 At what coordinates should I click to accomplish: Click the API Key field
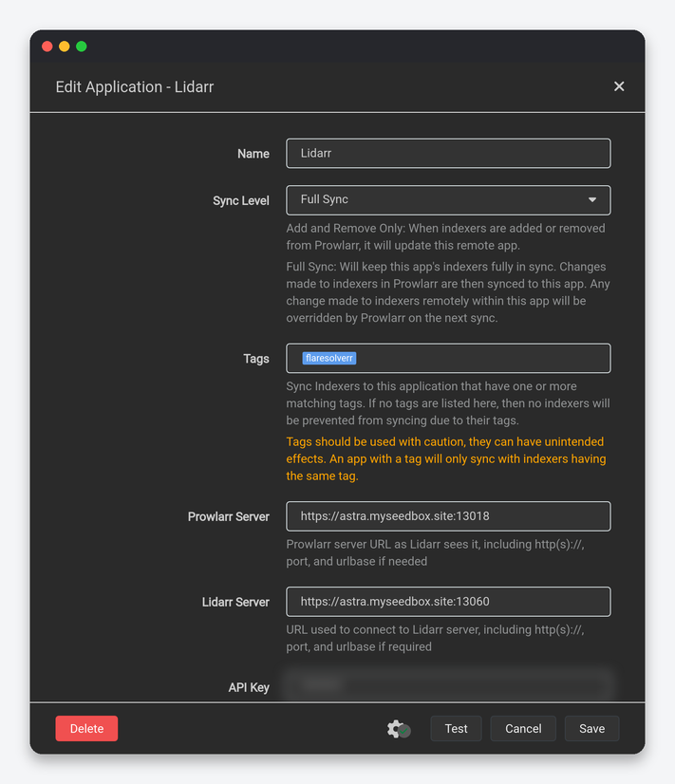point(448,686)
